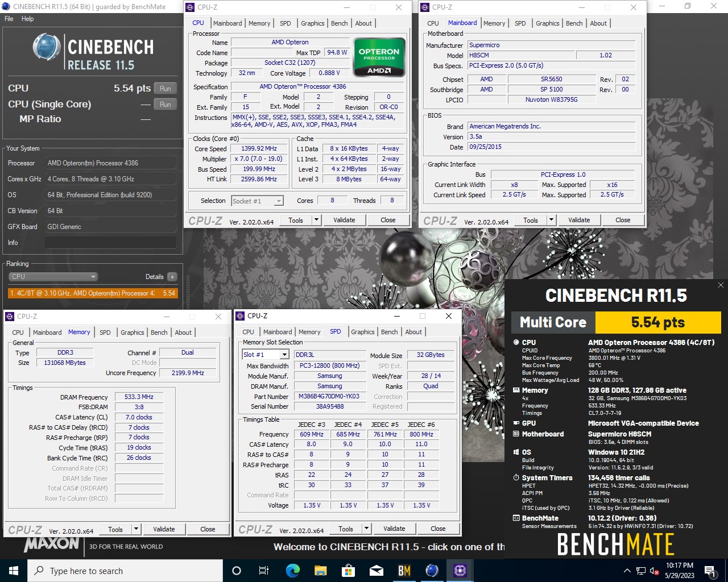The image size is (728, 582).
Task: Click the H8SCM model field
Action: coord(520,55)
